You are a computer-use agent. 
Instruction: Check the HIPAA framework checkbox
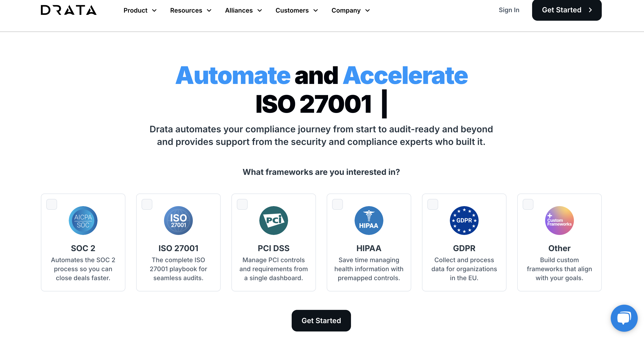pos(337,204)
